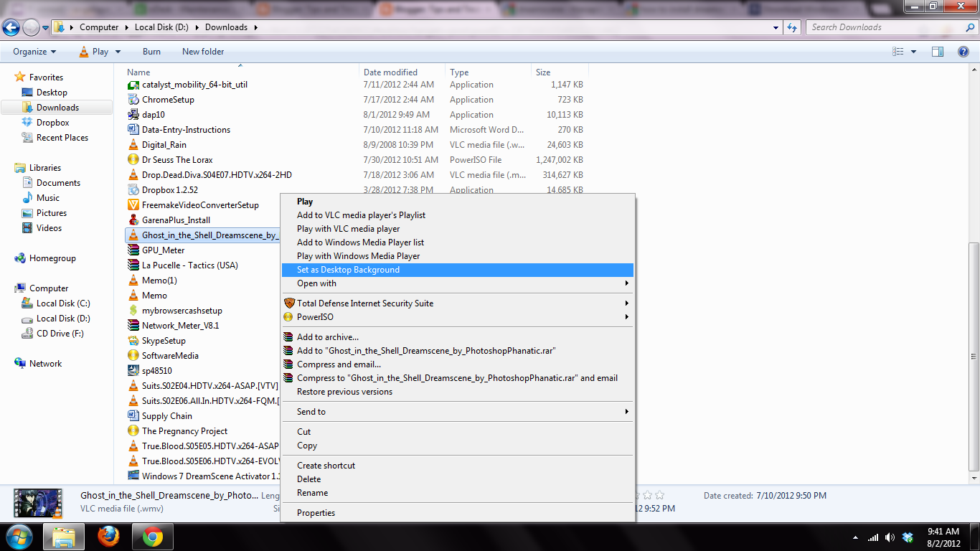Open the Pictures library
Viewport: 980px width, 551px height.
point(52,213)
